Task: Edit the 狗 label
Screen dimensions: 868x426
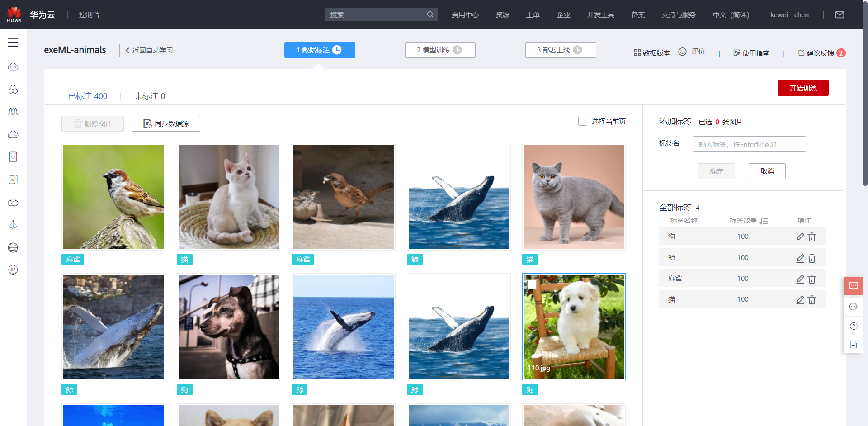Action: click(x=800, y=237)
